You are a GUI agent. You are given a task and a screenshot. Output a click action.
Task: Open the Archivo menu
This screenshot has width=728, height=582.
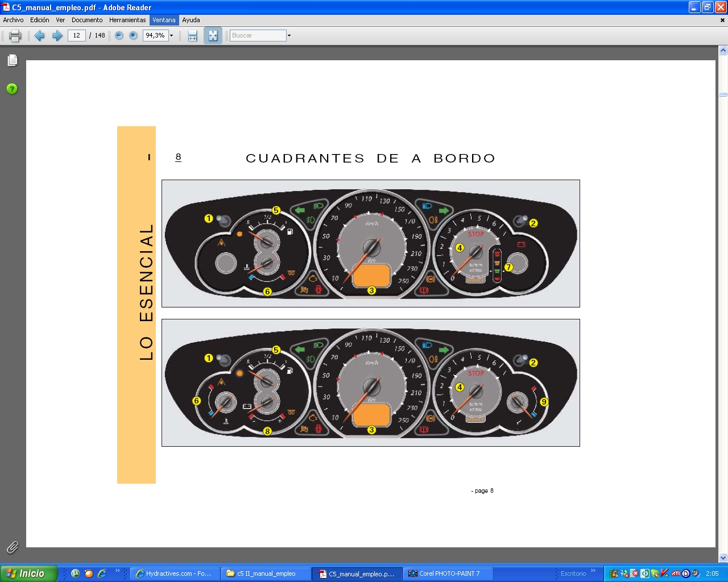click(x=13, y=20)
